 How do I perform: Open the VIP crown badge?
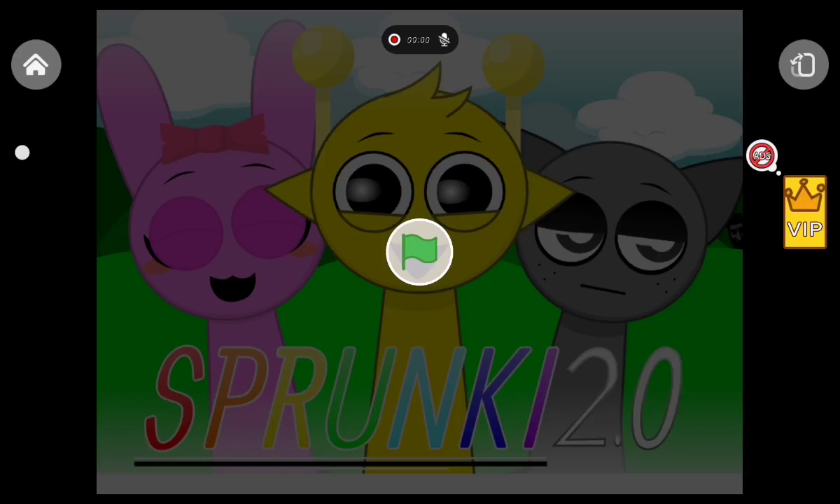point(804,212)
